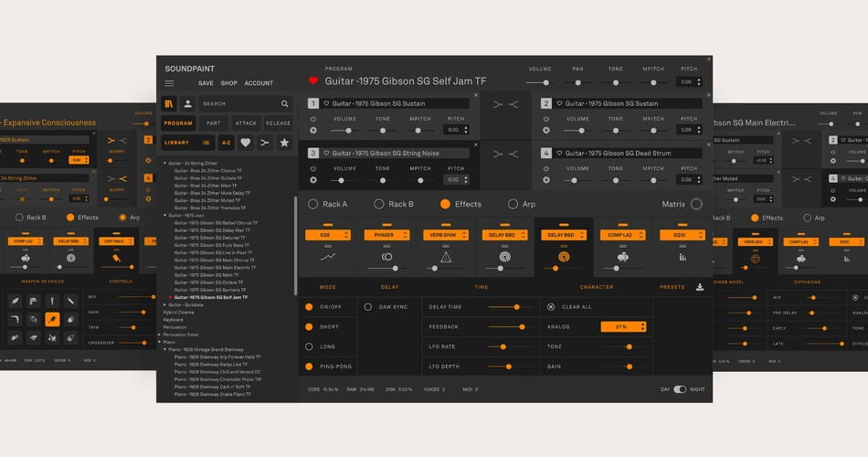Image resolution: width=868 pixels, height=457 pixels.
Task: Open the SHOP menu
Action: click(x=228, y=83)
